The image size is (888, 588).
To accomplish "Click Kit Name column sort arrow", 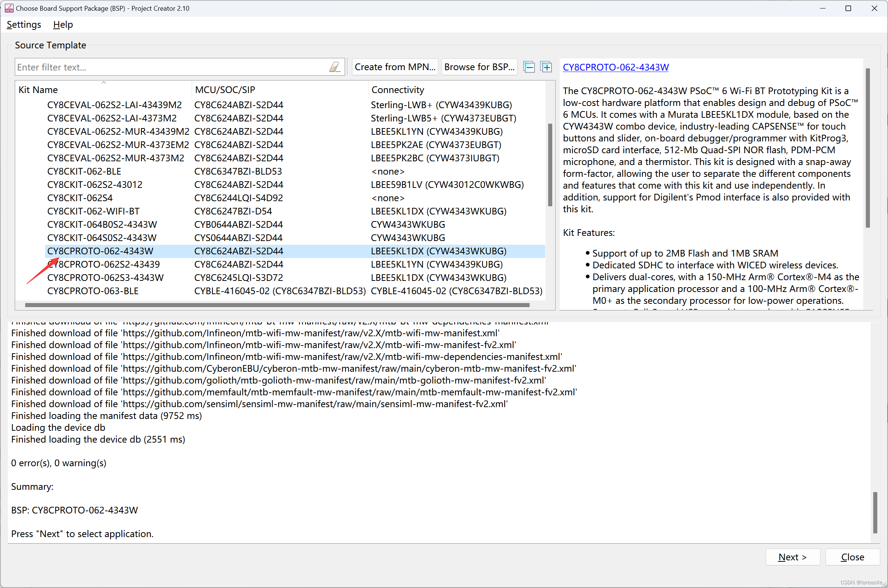I will (x=103, y=83).
